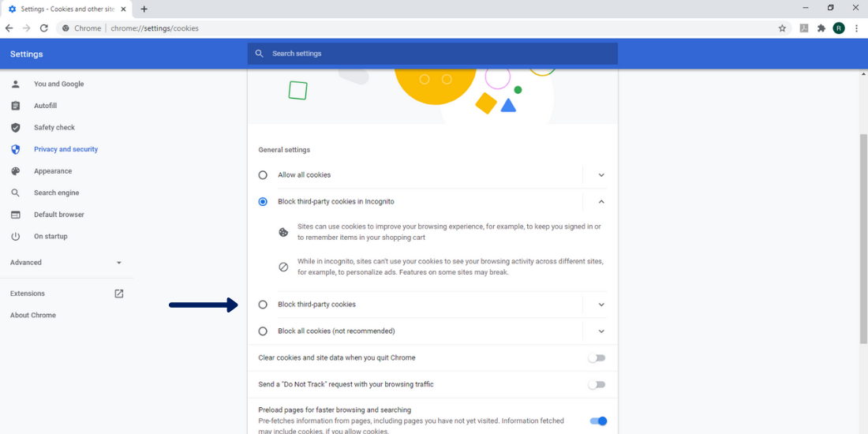Click the back navigation arrow
The height and width of the screenshot is (434, 868).
(x=9, y=28)
